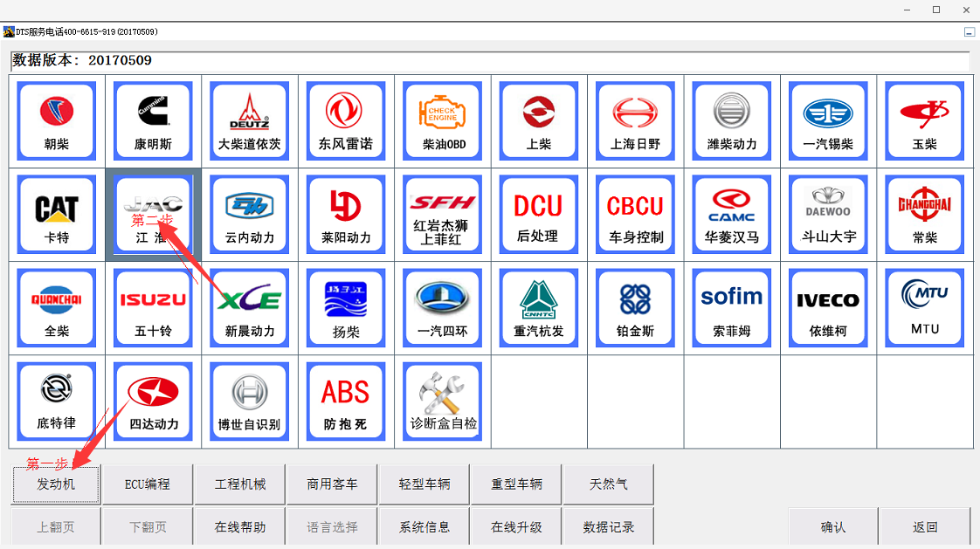Open the 一汽四环 icon
Image resolution: width=980 pixels, height=549 pixels.
(443, 308)
